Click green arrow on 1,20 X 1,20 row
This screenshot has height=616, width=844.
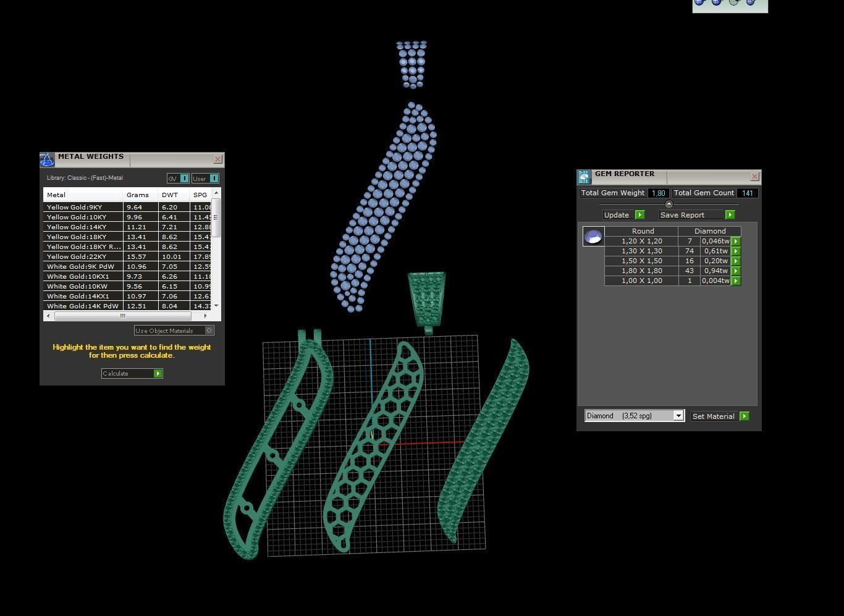coord(736,241)
